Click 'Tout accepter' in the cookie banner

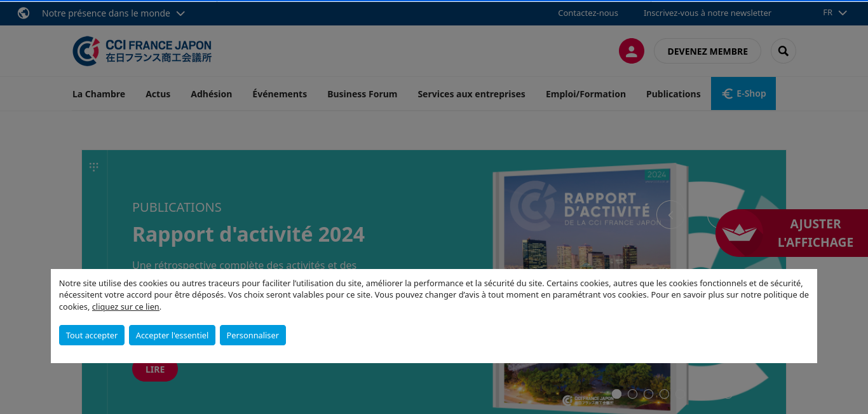point(92,335)
